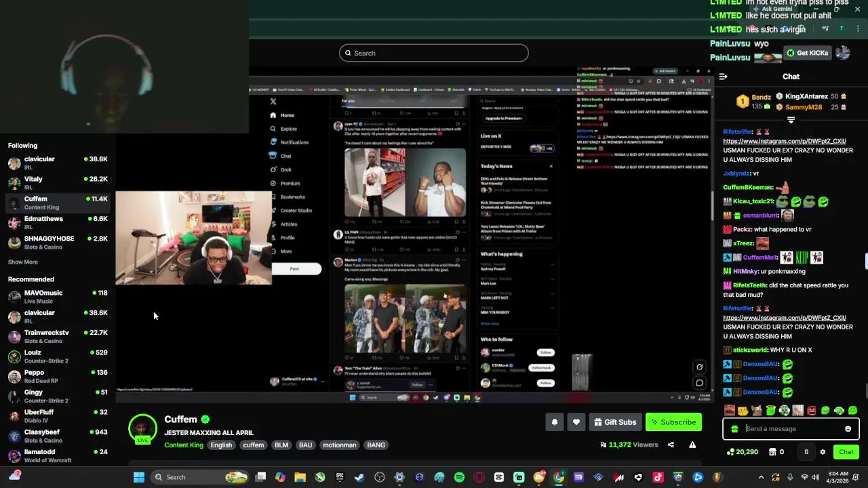This screenshot has height=488, width=868.
Task: Open the profile avatar next to Get KICKs
Action: pos(843,53)
